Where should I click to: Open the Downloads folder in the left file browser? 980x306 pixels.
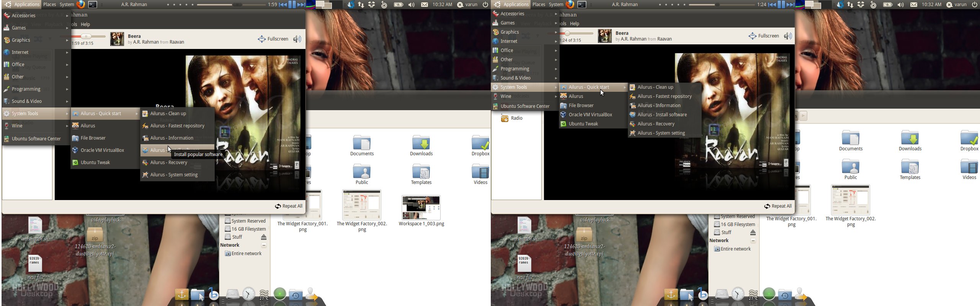(421, 145)
